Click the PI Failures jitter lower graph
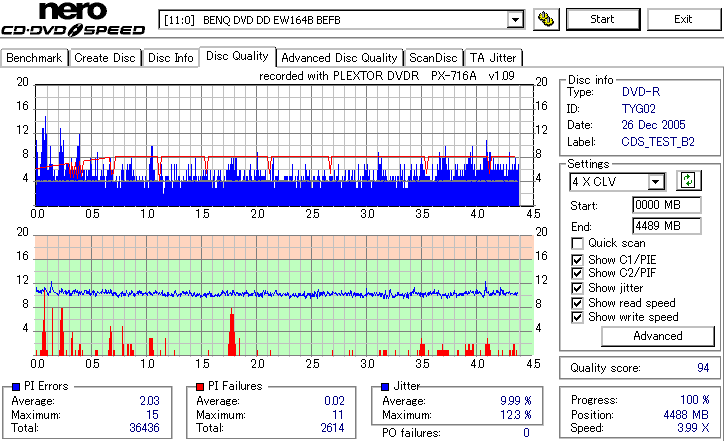Image resolution: width=724 pixels, height=441 pixels. pyautogui.click(x=284, y=296)
